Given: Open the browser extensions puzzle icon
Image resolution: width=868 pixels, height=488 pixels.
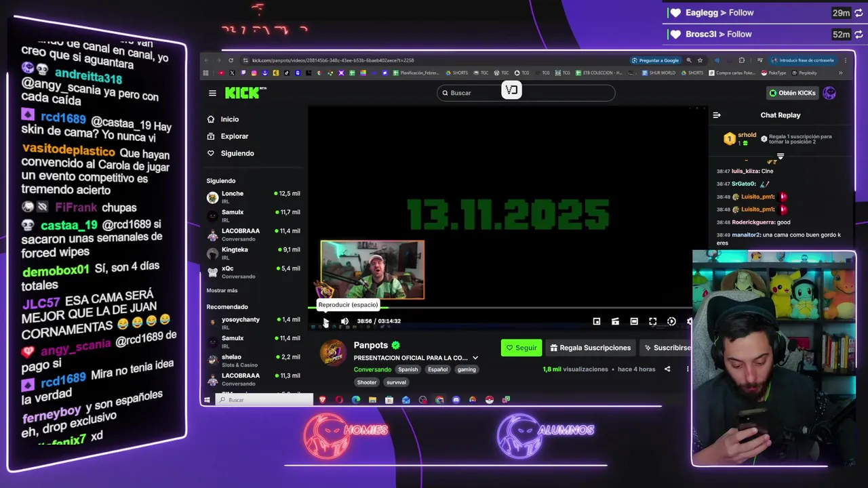Looking at the screenshot, I should [x=742, y=60].
